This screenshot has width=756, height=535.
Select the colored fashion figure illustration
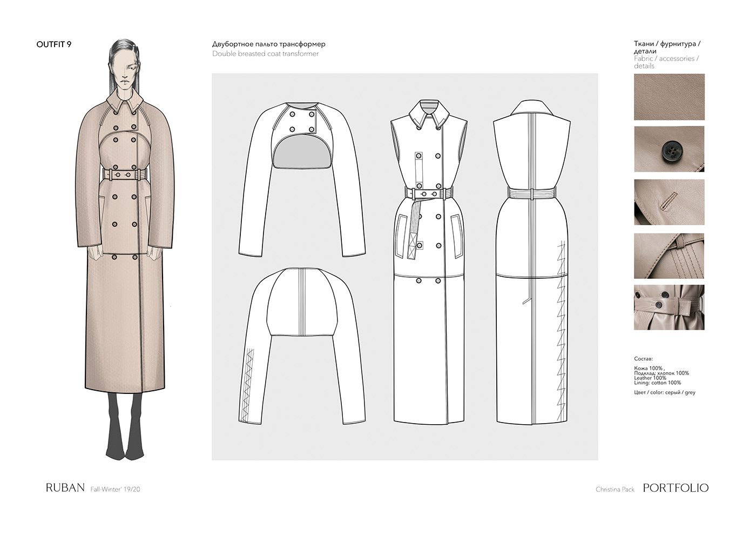(125, 249)
